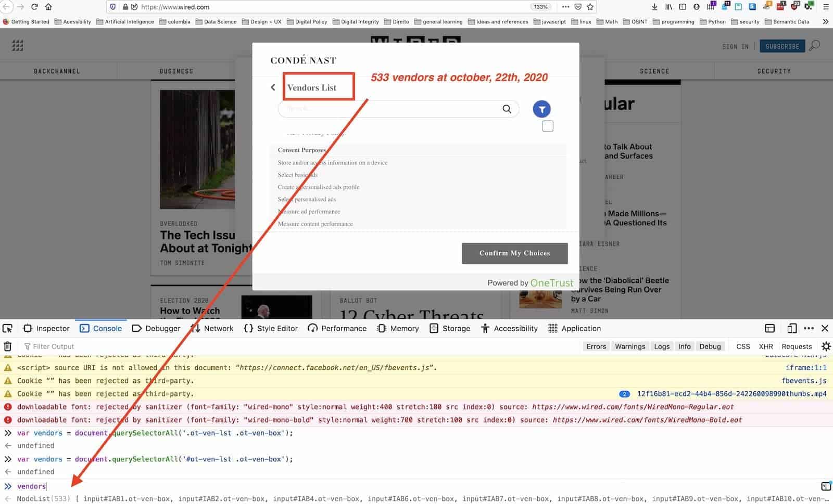This screenshot has height=504, width=833.
Task: Open page actions three-dot menu in address bar
Action: pos(565,7)
